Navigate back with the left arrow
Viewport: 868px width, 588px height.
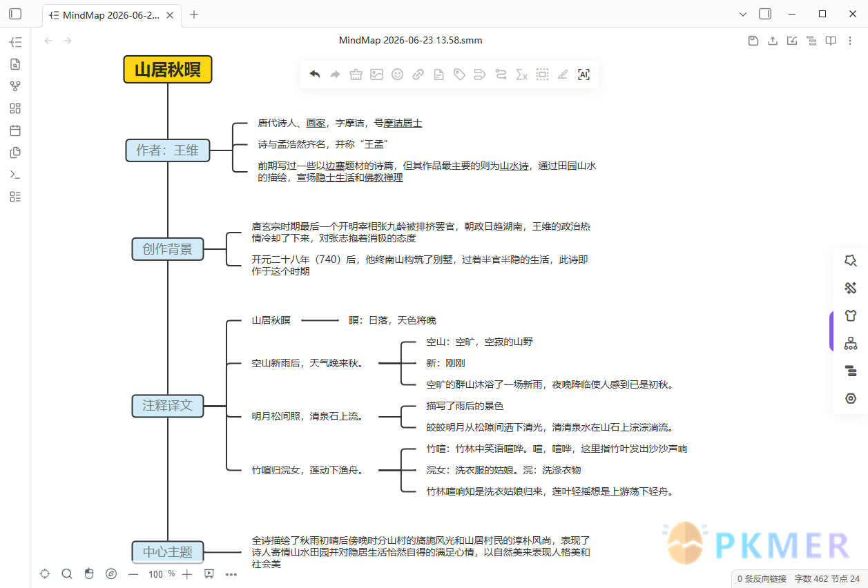click(x=48, y=41)
